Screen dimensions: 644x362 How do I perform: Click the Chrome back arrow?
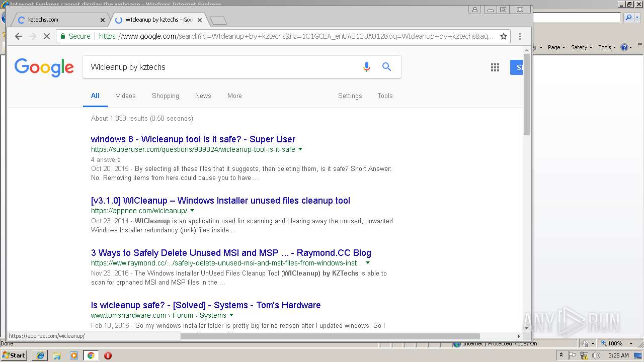[19, 36]
